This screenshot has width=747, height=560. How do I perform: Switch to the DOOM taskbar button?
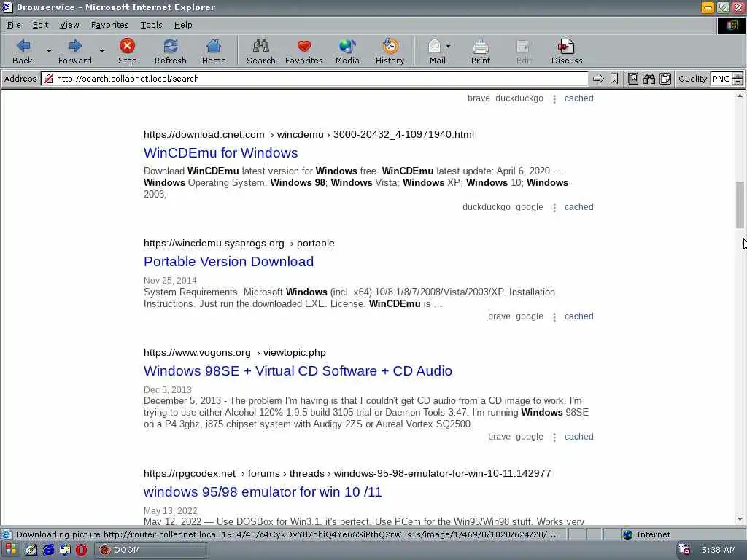[x=152, y=550]
